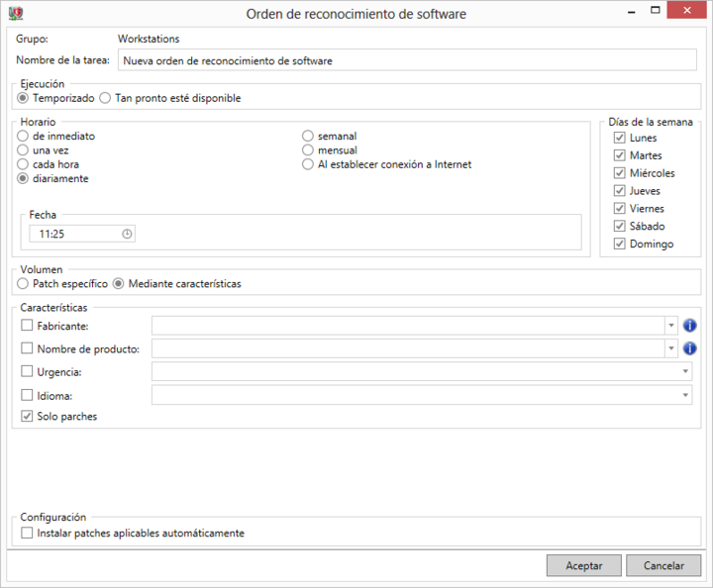Viewport: 713px width, 588px height.
Task: Expand the Nombre de producto dropdown arrow
Action: 671,348
